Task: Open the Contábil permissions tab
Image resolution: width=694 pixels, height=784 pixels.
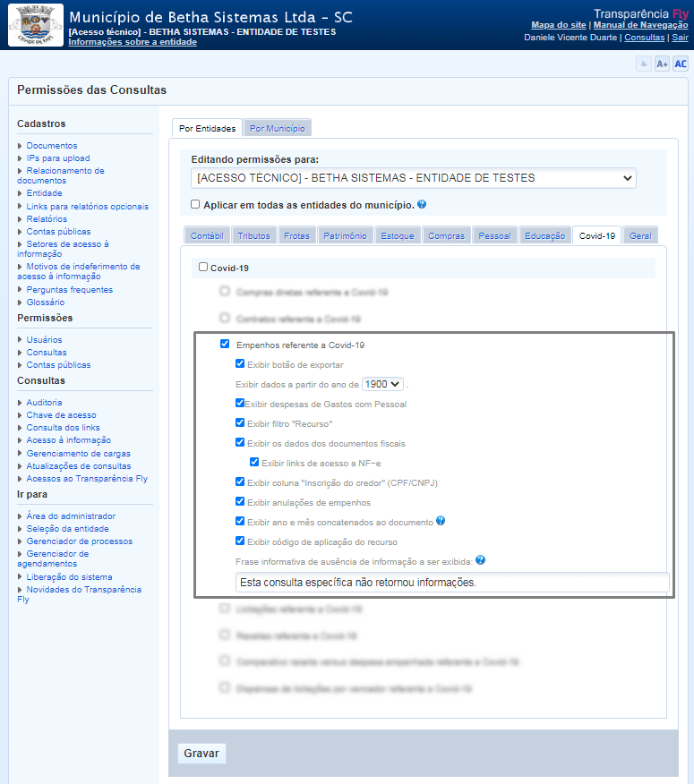Action: point(207,235)
